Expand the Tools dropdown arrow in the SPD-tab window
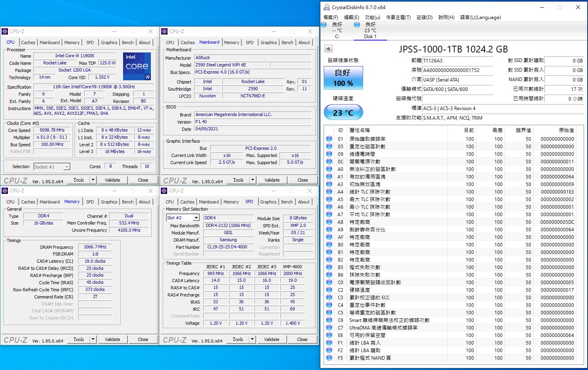Image resolution: width=588 pixels, height=370 pixels. point(252,339)
